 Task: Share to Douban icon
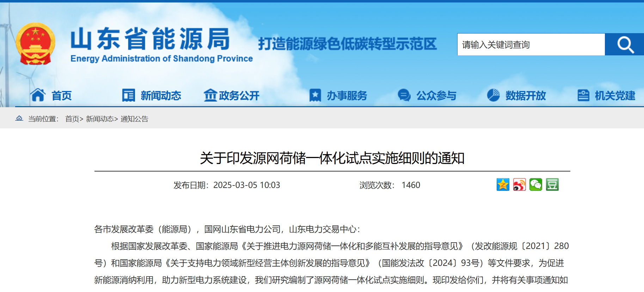(552, 184)
